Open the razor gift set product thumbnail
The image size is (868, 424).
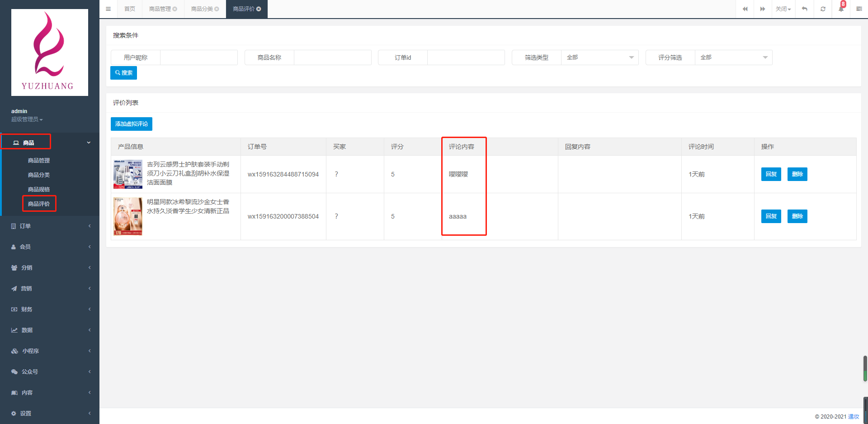click(x=128, y=174)
